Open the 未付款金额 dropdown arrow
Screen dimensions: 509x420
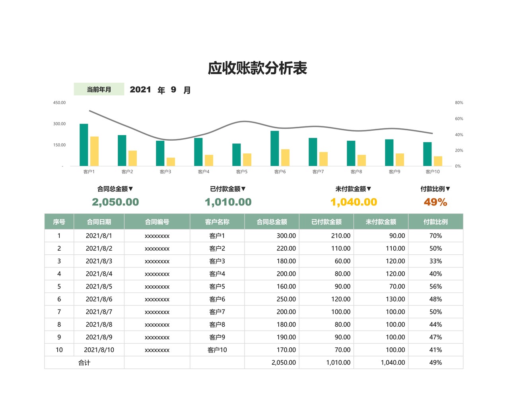point(369,189)
